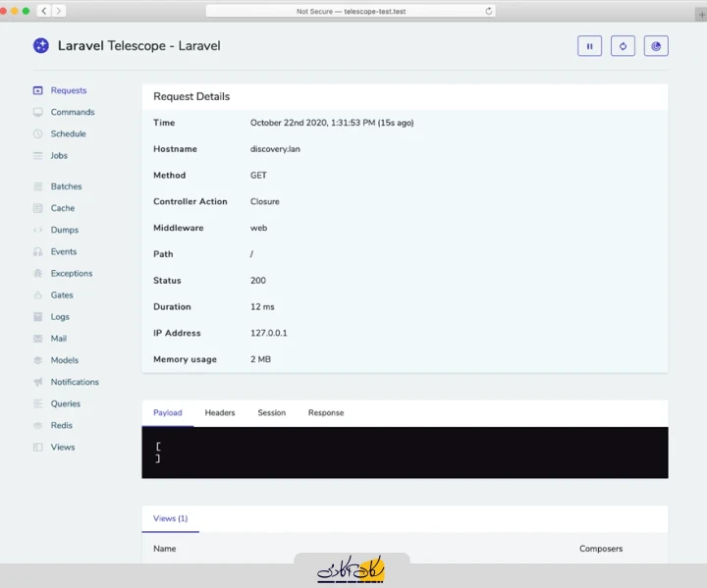This screenshot has height=588, width=707.
Task: Click the Cache sidebar icon
Action: (38, 208)
